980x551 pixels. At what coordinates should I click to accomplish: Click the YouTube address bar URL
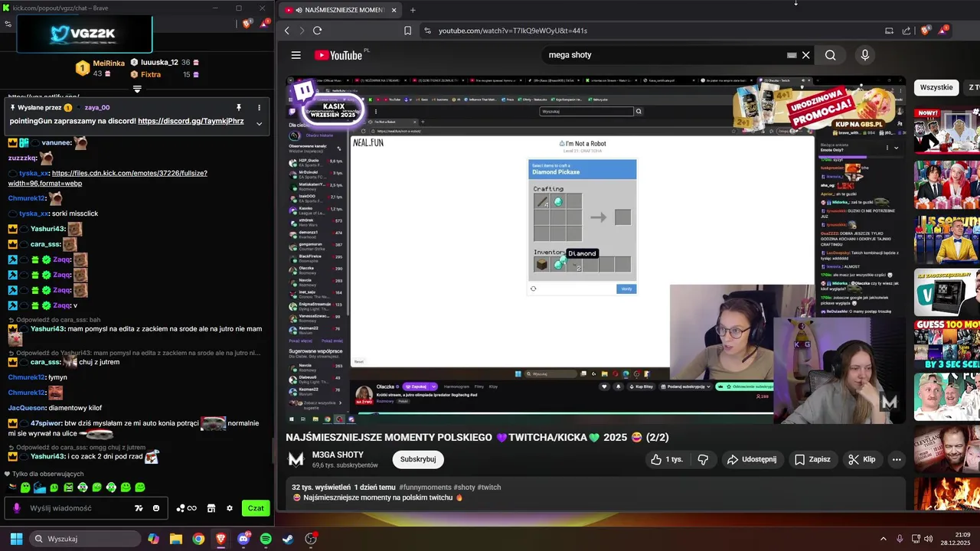[512, 31]
